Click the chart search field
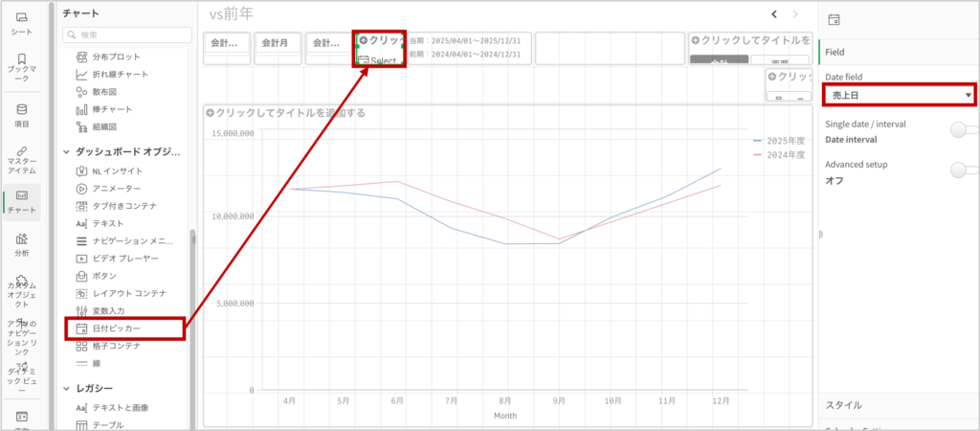The width and height of the screenshot is (980, 431). (x=124, y=34)
